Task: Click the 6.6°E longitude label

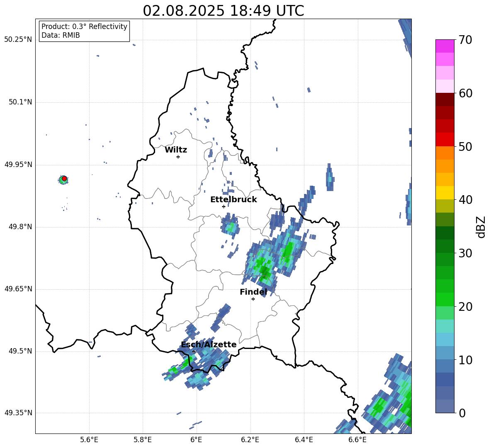Action: click(357, 440)
